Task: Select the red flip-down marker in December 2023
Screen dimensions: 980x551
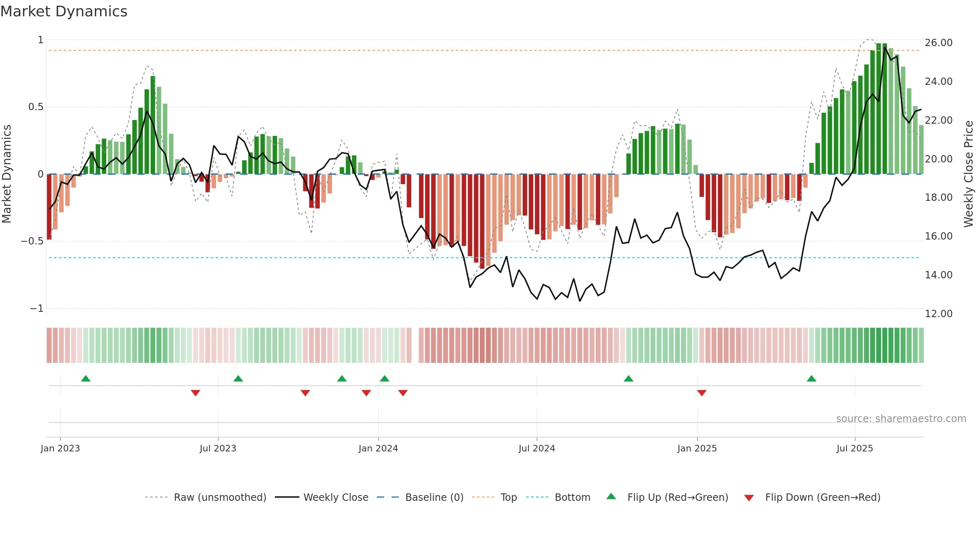Action: (366, 393)
